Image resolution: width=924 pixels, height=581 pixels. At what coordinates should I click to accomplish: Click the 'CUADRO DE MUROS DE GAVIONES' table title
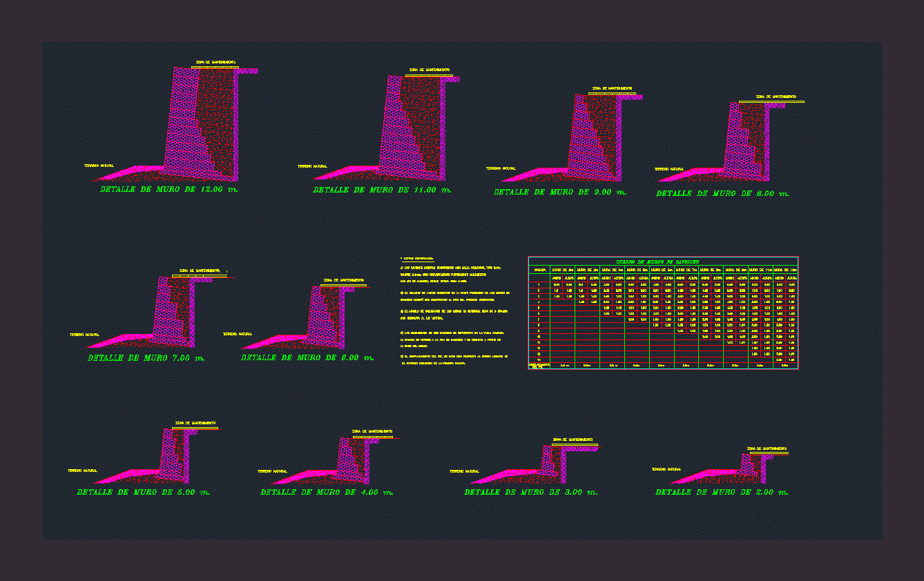tap(657, 262)
